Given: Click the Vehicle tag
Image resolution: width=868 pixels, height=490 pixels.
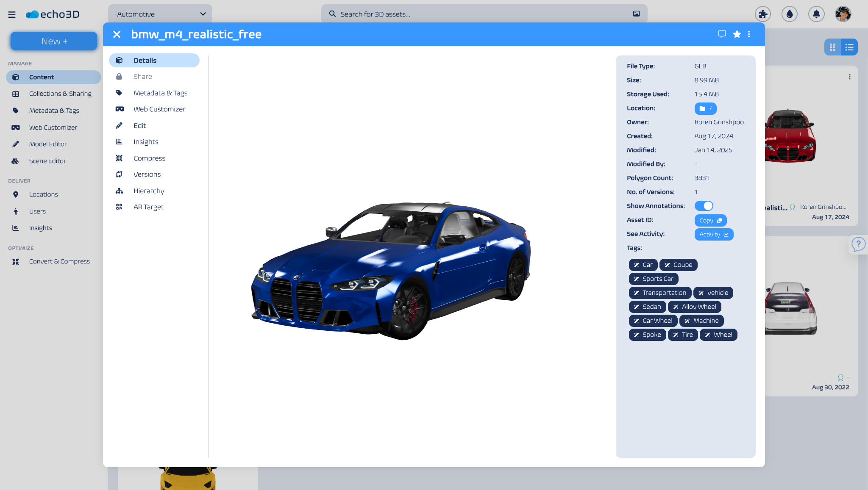Looking at the screenshot, I should coord(713,293).
